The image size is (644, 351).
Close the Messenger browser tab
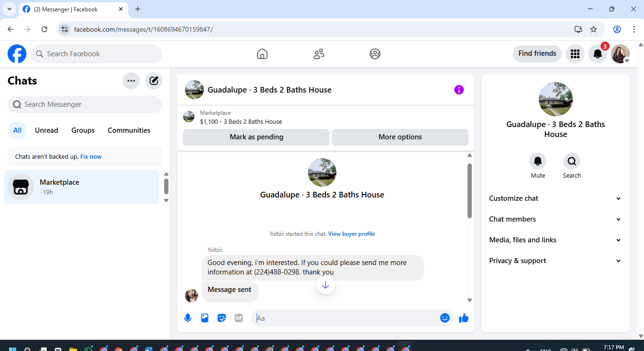121,9
